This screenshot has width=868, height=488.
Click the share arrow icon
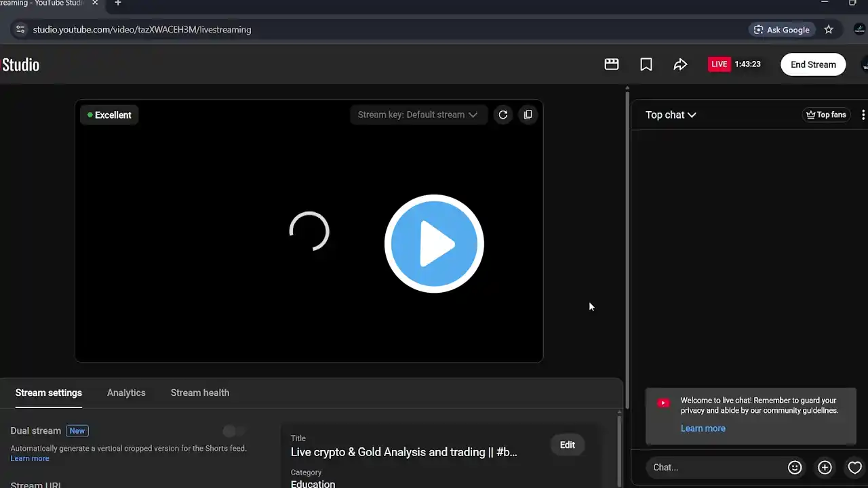[680, 64]
